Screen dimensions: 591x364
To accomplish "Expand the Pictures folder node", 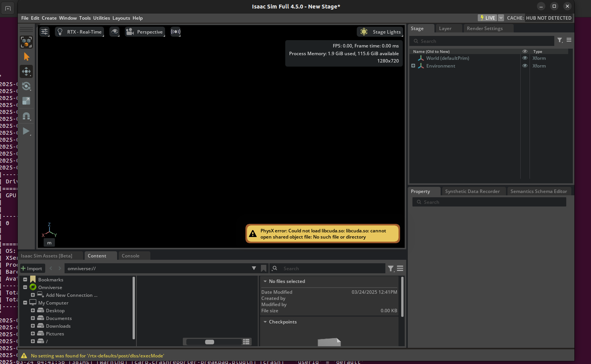I will (33, 334).
